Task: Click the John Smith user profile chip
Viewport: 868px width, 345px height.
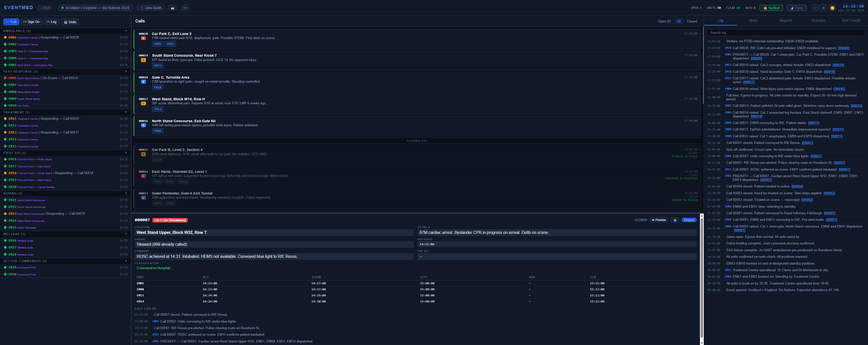Action: pos(150,7)
